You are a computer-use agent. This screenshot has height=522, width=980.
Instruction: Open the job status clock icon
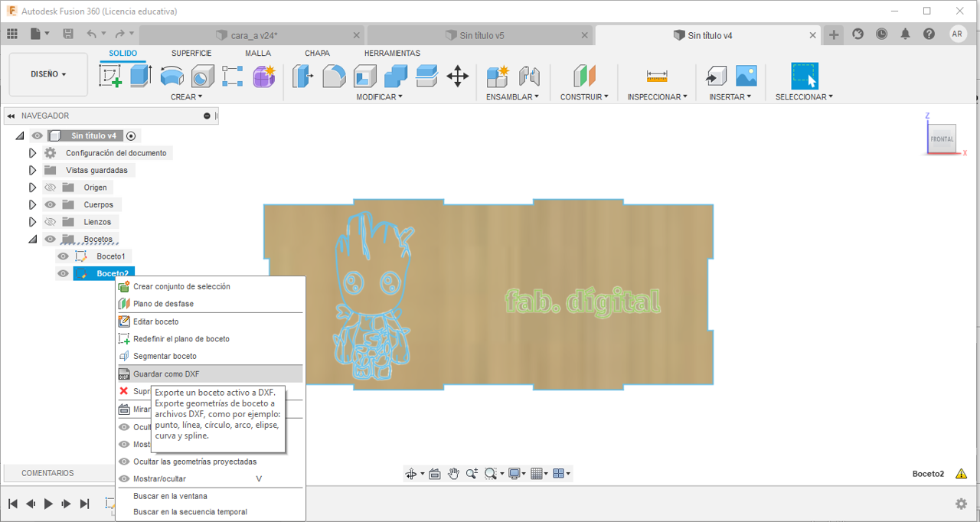pyautogui.click(x=882, y=34)
